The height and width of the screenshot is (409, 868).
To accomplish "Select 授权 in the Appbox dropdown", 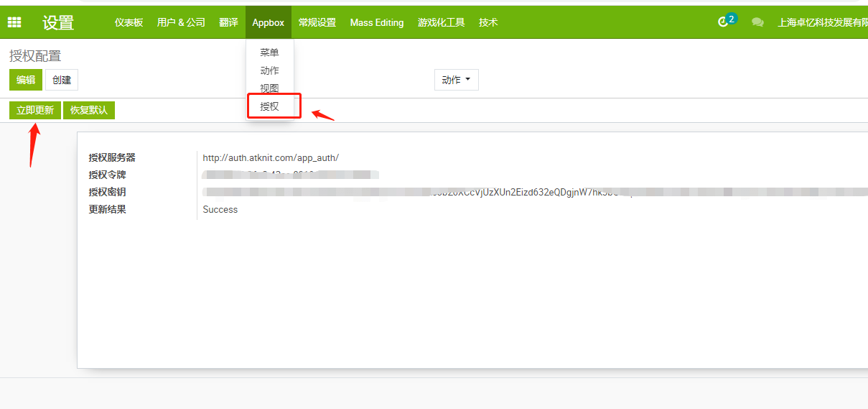I will pyautogui.click(x=269, y=106).
